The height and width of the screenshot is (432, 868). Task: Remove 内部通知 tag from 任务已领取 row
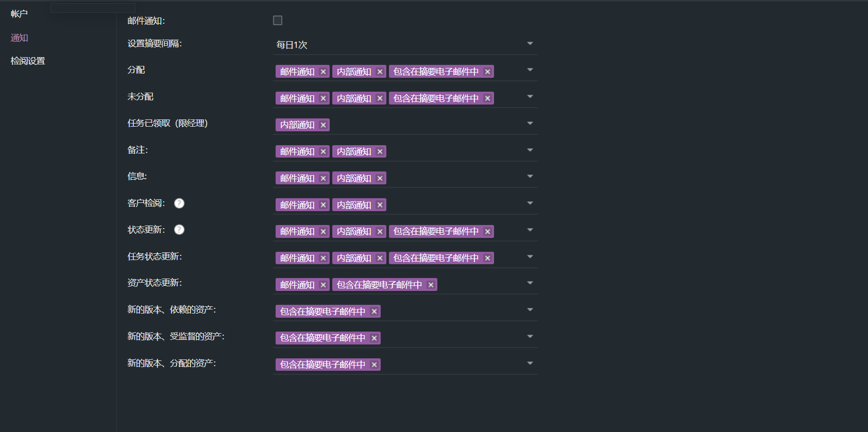pos(323,125)
